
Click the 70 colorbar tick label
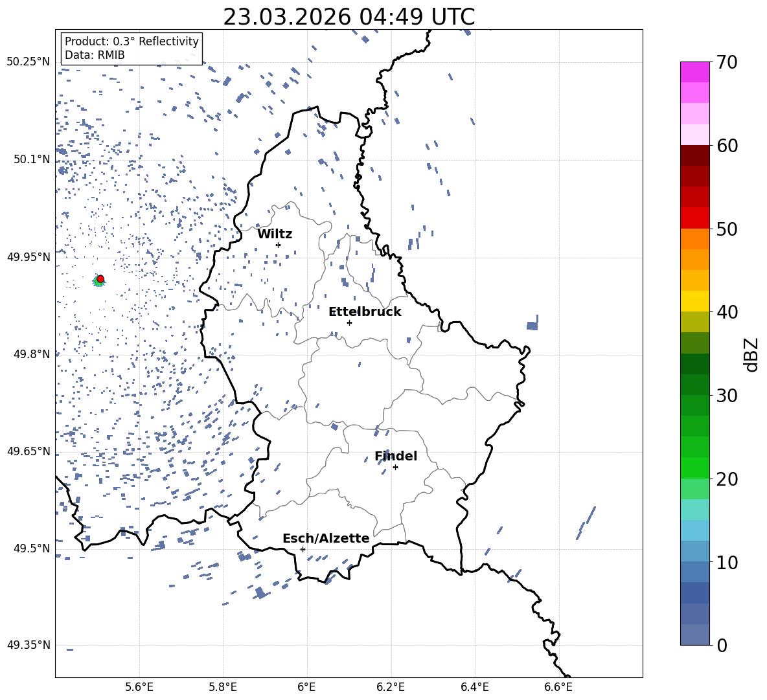(x=726, y=62)
